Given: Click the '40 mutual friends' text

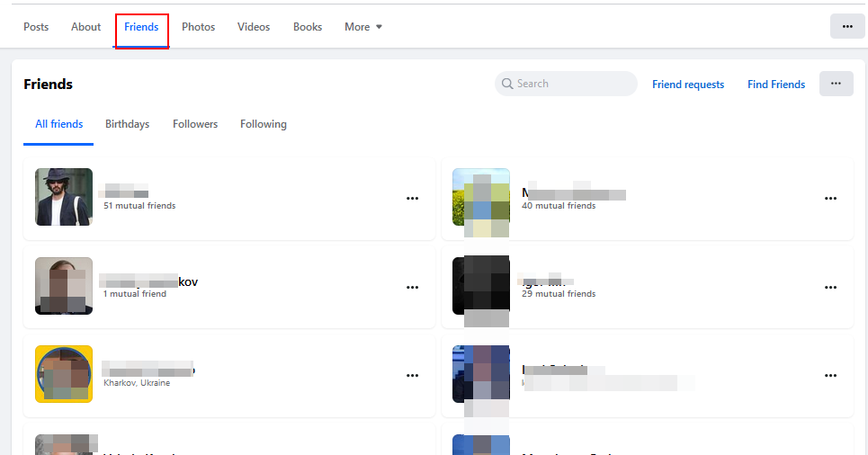Looking at the screenshot, I should 559,205.
